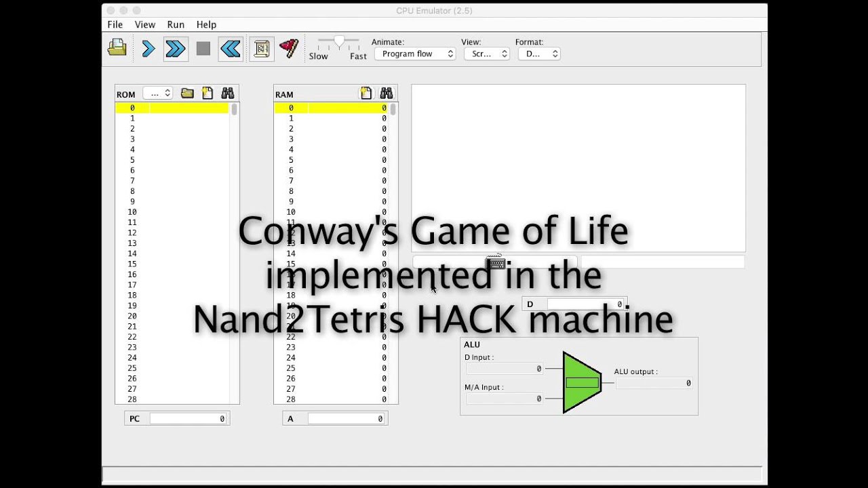Image resolution: width=868 pixels, height=488 pixels.
Task: Click the D register value field
Action: click(x=585, y=304)
